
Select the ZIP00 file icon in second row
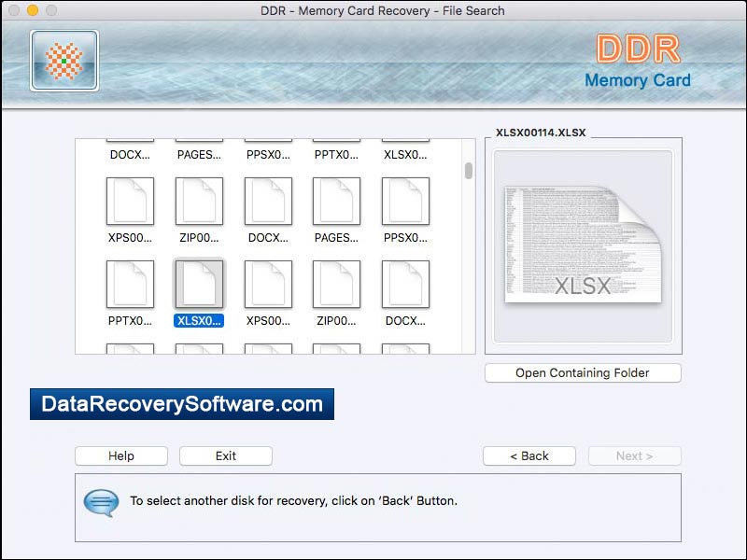[x=199, y=201]
